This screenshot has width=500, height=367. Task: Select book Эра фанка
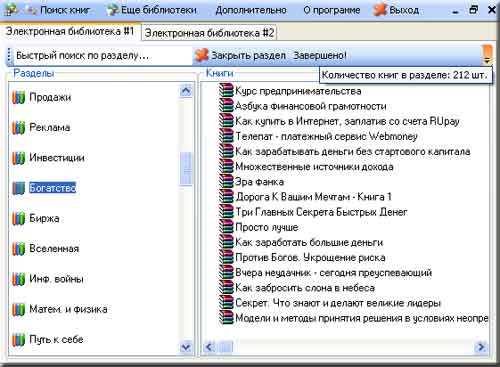[x=260, y=182]
